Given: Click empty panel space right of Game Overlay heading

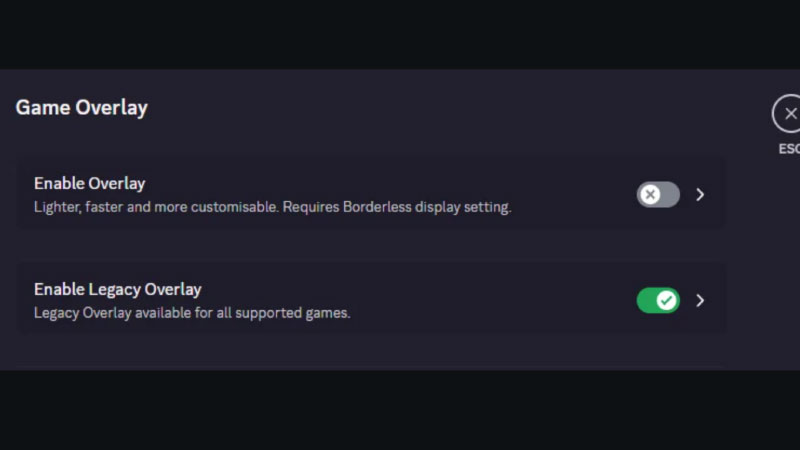Looking at the screenshot, I should [450, 107].
